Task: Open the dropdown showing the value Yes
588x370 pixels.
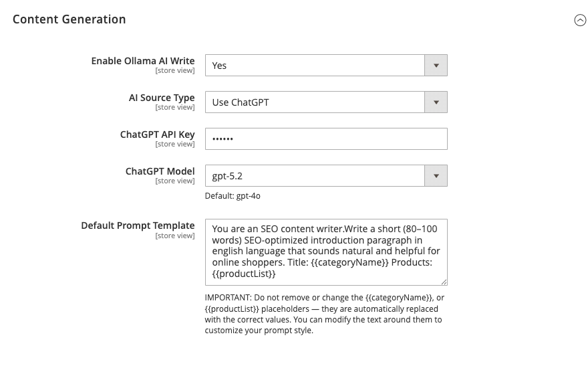Action: [315, 66]
